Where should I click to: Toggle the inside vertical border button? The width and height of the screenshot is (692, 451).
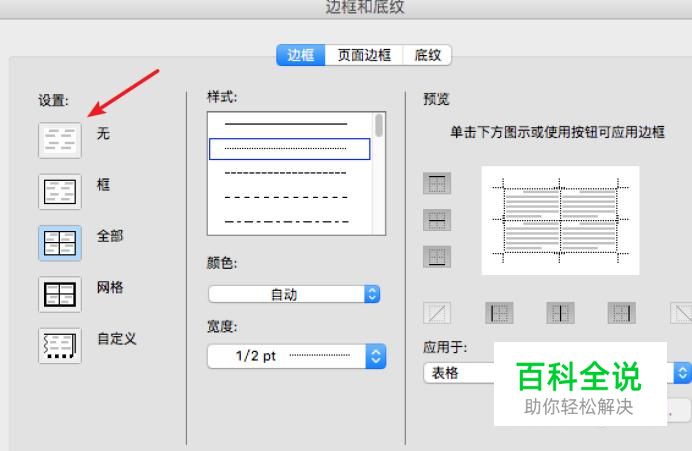pyautogui.click(x=560, y=313)
